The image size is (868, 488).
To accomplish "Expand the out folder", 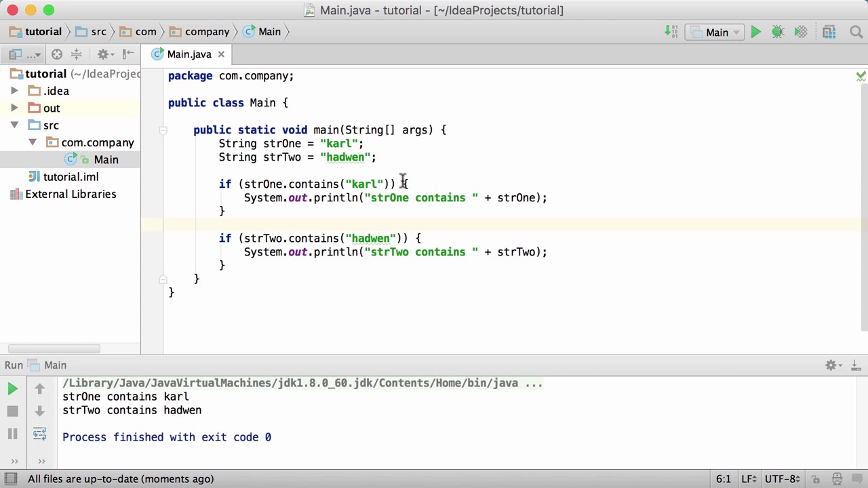I will click(14, 108).
